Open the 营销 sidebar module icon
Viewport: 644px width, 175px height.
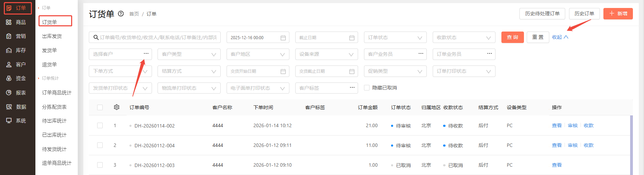point(9,36)
